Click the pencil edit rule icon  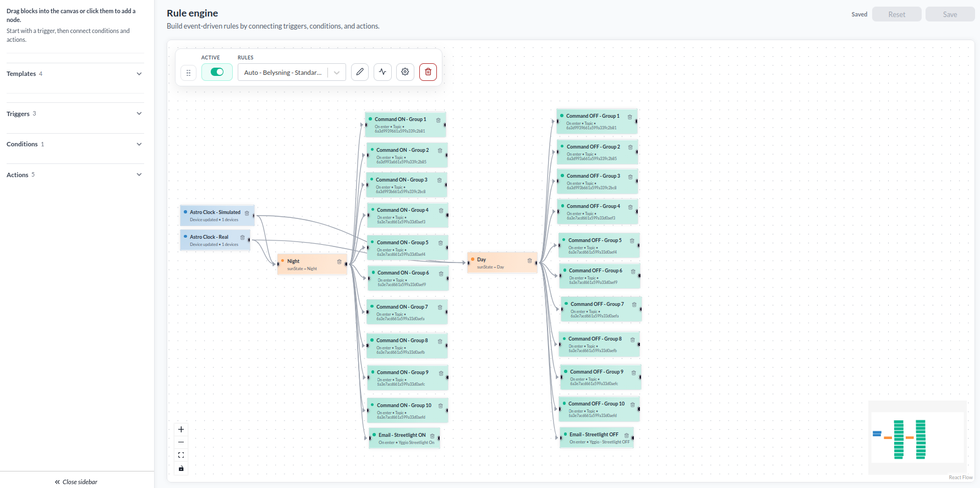point(360,72)
